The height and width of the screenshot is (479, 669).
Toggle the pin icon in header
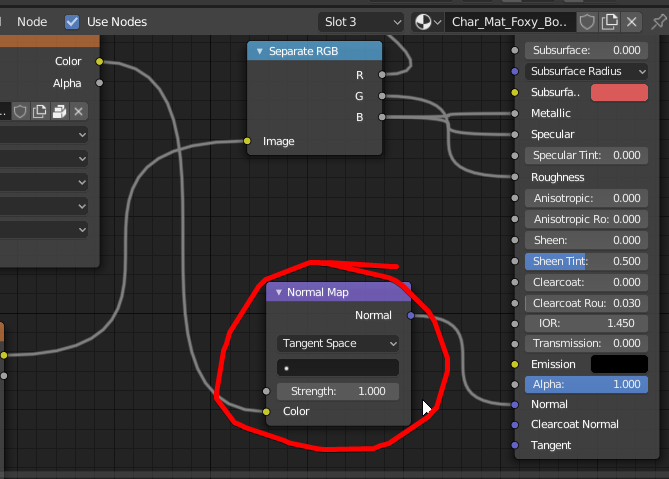[659, 22]
